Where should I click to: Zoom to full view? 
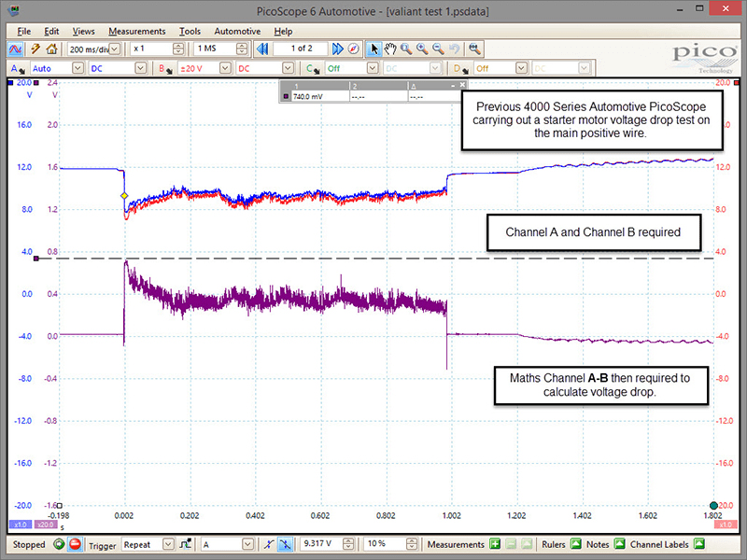(474, 49)
